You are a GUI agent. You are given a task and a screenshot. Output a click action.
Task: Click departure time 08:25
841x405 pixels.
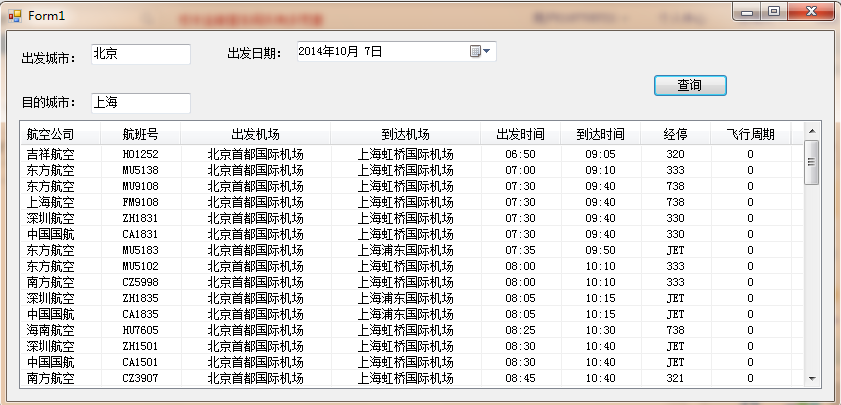tap(520, 330)
